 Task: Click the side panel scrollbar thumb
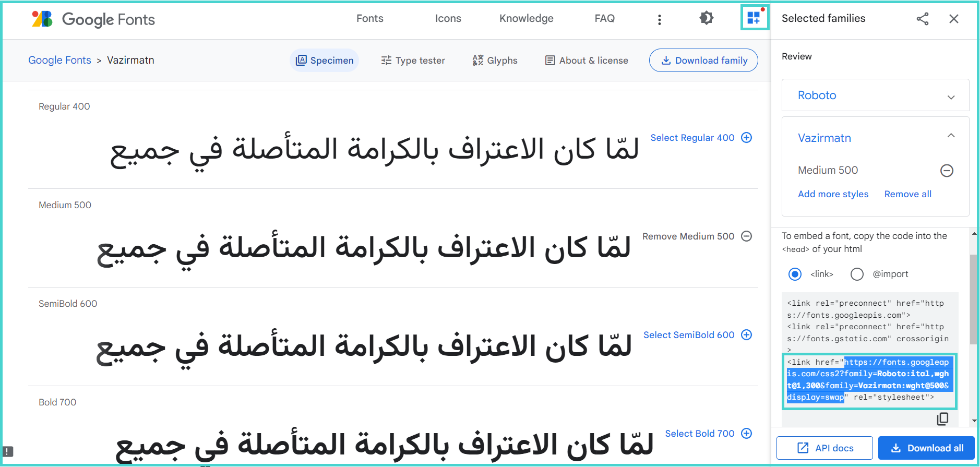coord(974,299)
